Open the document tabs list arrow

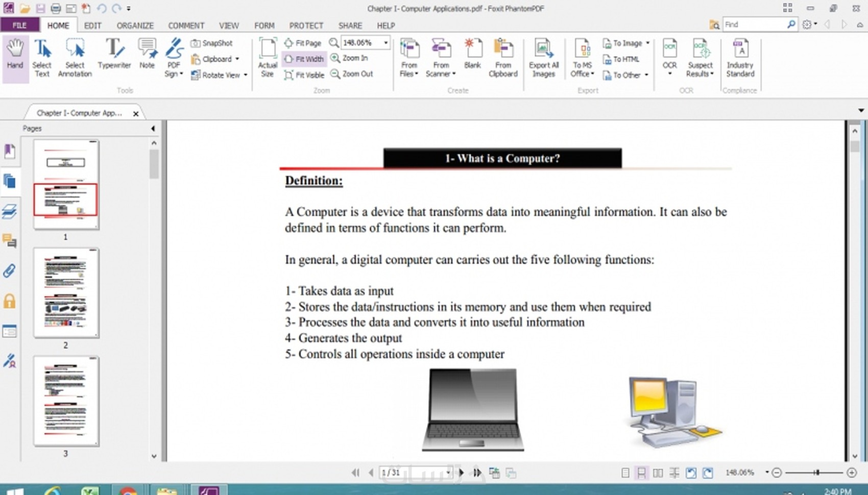861,110
